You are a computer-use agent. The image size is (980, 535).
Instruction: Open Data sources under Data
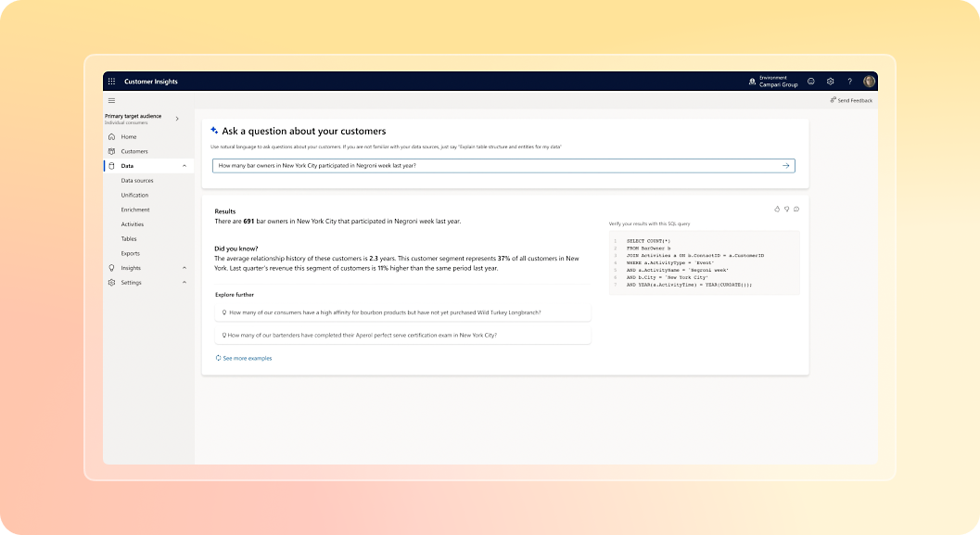tap(137, 181)
